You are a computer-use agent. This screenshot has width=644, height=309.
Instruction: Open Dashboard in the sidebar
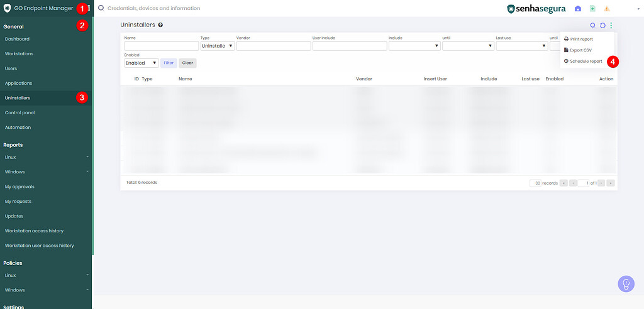[17, 39]
